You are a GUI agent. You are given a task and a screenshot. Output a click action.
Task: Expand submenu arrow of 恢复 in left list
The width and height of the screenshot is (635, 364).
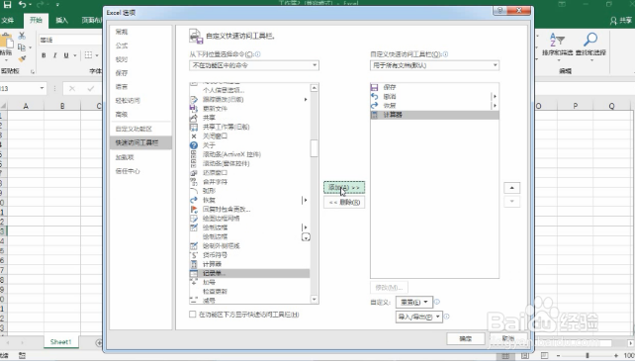pos(306,200)
